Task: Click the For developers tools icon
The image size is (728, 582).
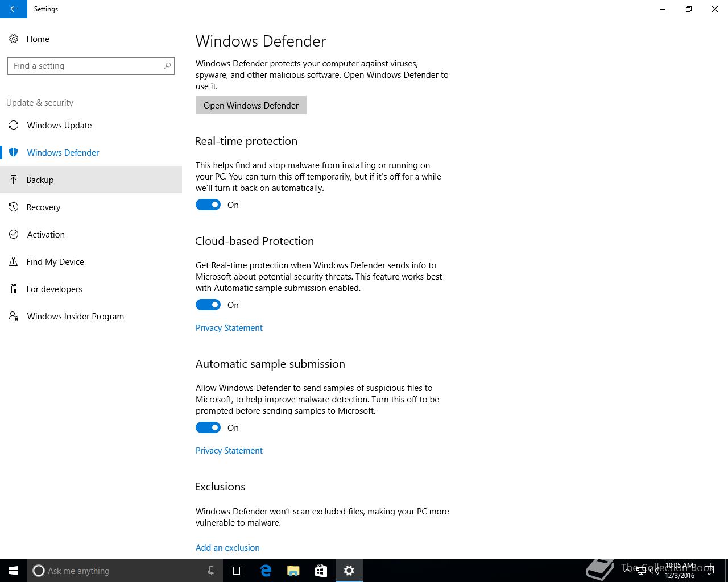Action: click(x=14, y=289)
